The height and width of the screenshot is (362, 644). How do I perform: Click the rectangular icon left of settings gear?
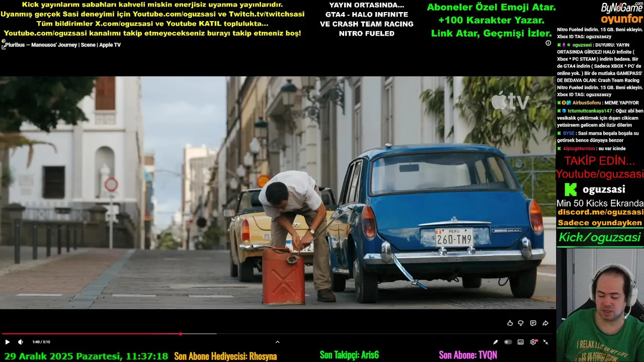pos(521,342)
